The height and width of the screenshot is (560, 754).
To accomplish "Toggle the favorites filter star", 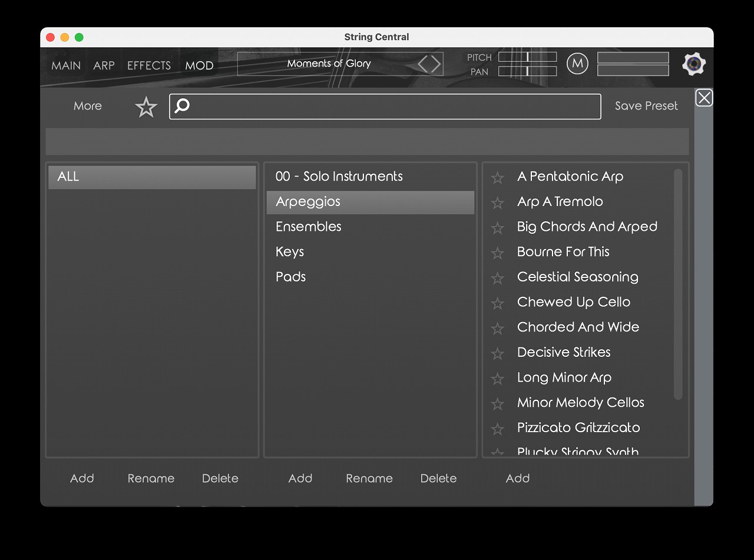I will [x=146, y=107].
